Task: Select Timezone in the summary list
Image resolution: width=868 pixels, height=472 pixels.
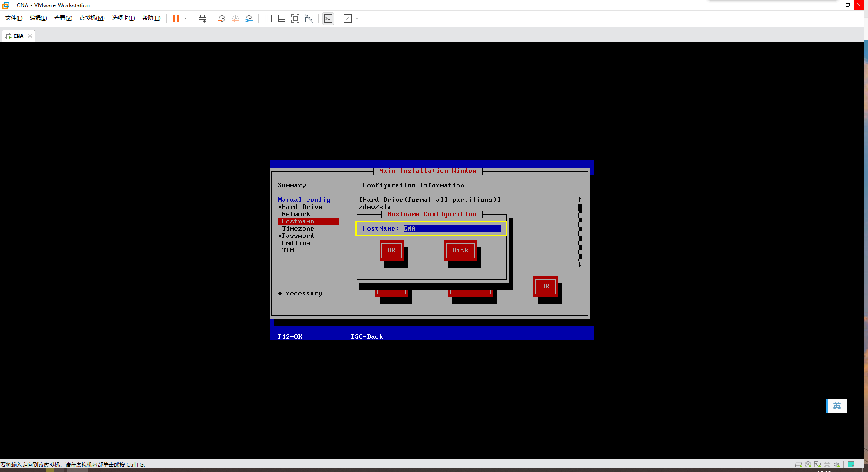Action: coord(298,229)
